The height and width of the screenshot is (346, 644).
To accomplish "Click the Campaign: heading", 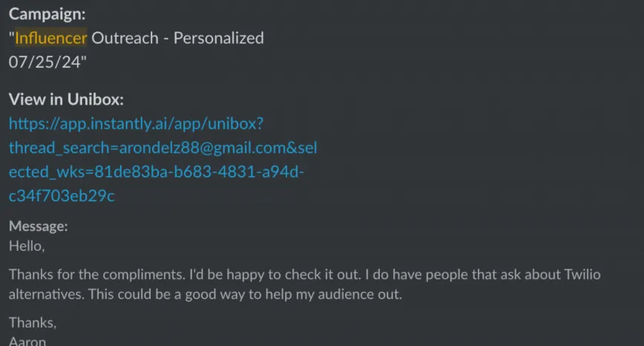I will coord(47,14).
